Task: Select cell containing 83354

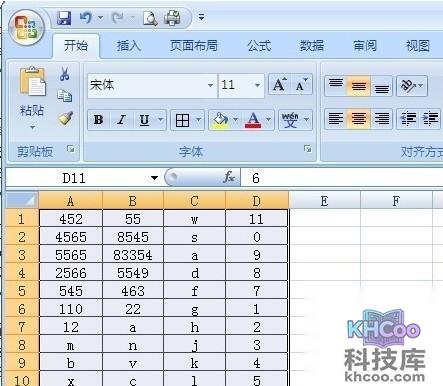Action: tap(133, 255)
